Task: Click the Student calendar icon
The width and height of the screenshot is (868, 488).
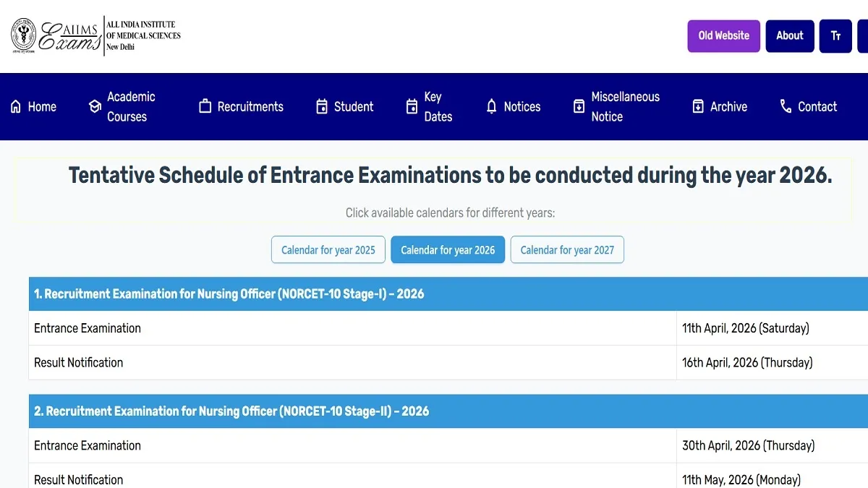Action: (x=322, y=107)
